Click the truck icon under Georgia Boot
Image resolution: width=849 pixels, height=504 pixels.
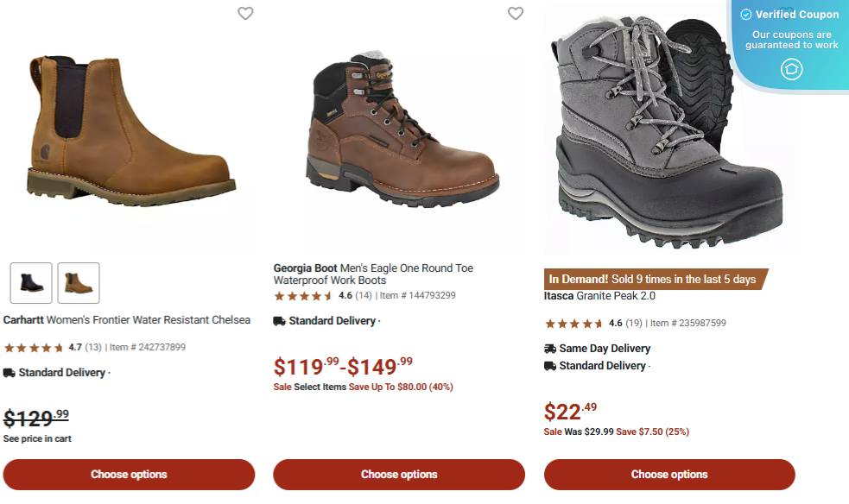click(278, 320)
